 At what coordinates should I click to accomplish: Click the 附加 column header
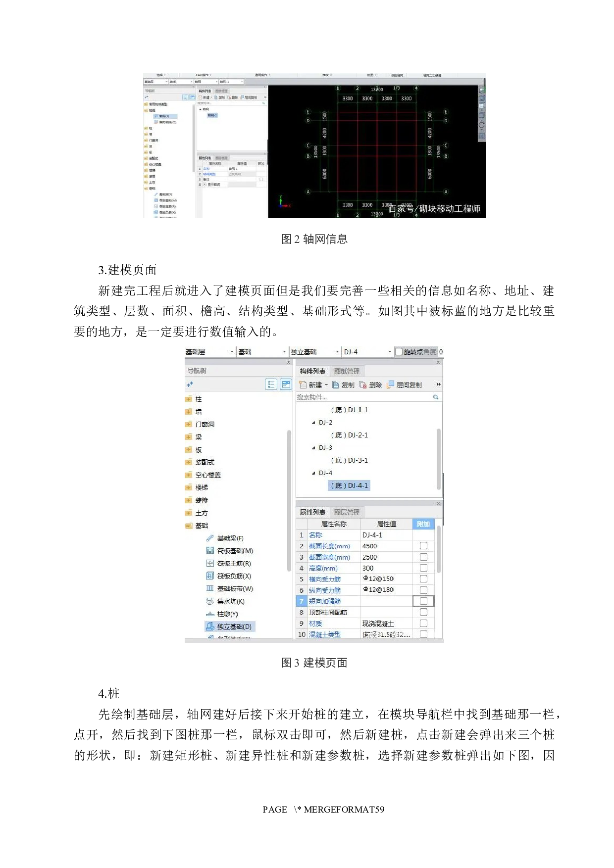(x=423, y=524)
